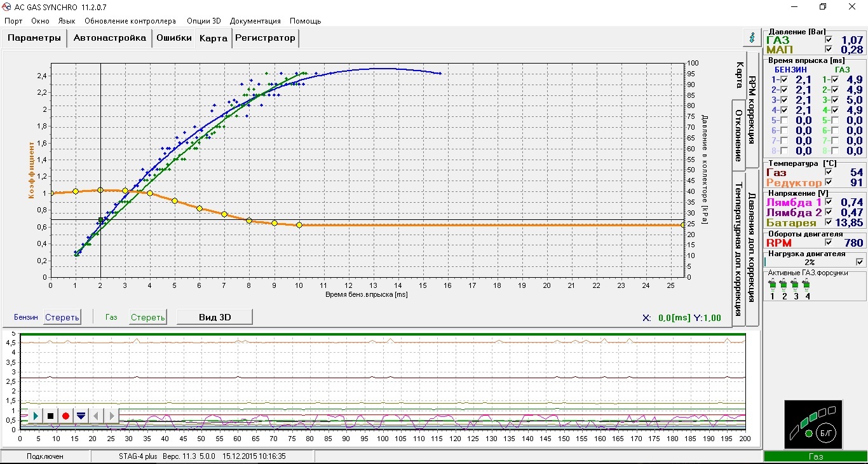This screenshot has height=464, width=868.
Task: Enable petrol injector 5 checkbox
Action: point(783,120)
